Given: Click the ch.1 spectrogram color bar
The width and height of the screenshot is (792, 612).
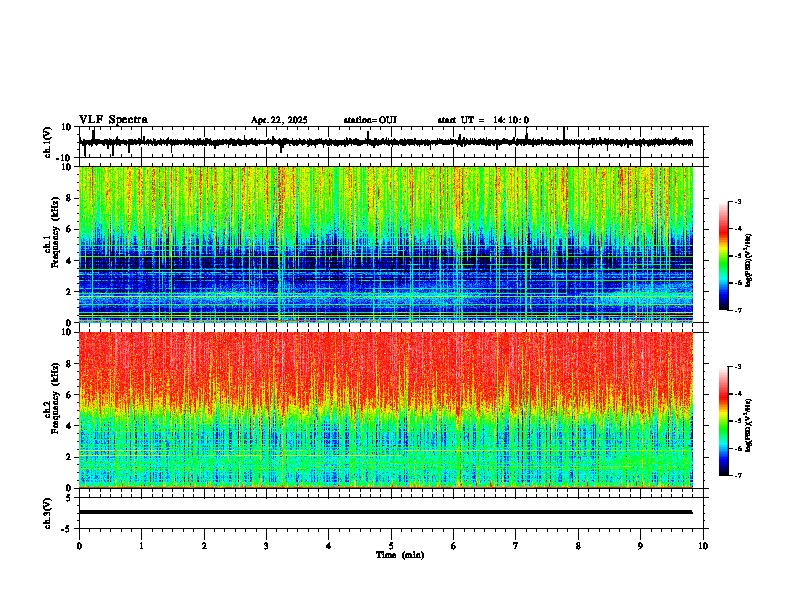Looking at the screenshot, I should tap(724, 256).
